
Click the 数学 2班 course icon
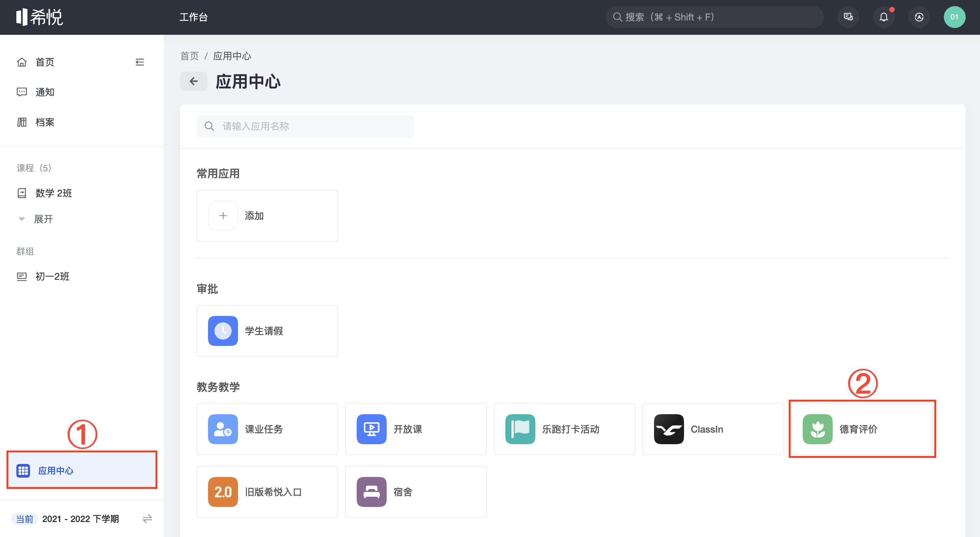(22, 193)
